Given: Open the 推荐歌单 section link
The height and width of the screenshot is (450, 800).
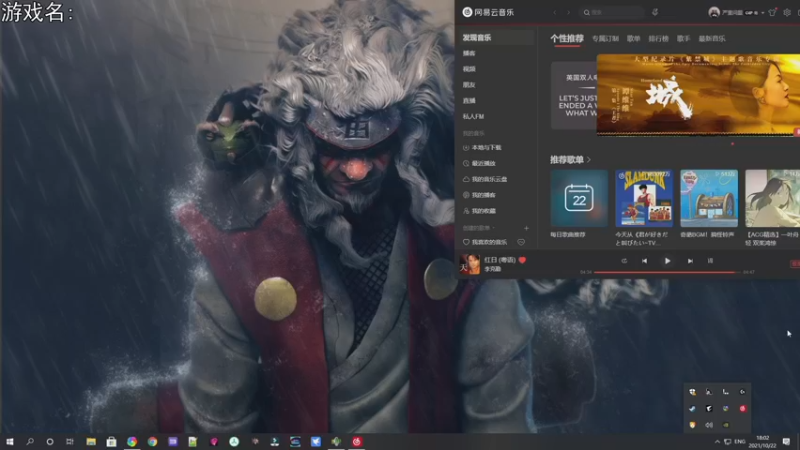Looking at the screenshot, I should (x=570, y=160).
